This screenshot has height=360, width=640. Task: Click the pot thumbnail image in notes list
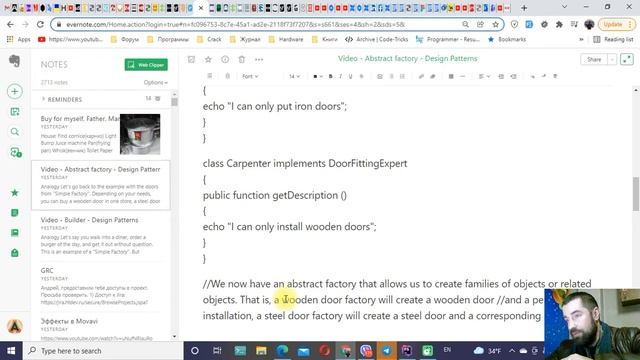pos(140,134)
